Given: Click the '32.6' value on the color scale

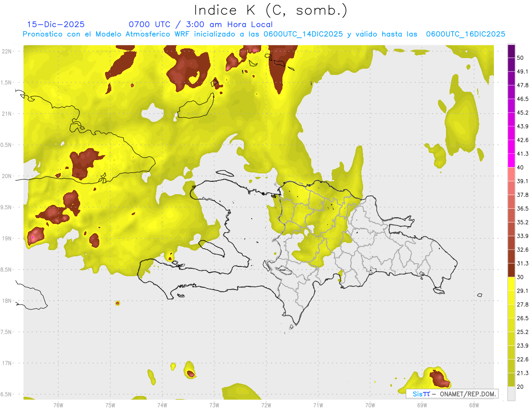Looking at the screenshot, I should (x=523, y=250).
